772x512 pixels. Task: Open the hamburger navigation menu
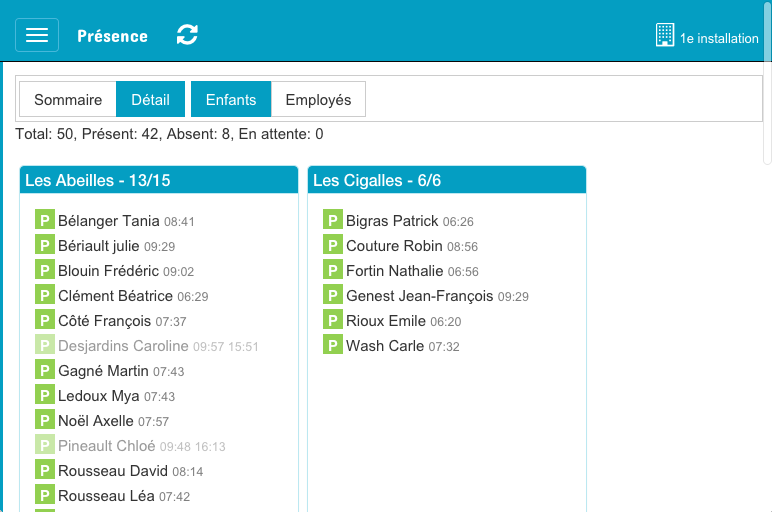pos(37,35)
